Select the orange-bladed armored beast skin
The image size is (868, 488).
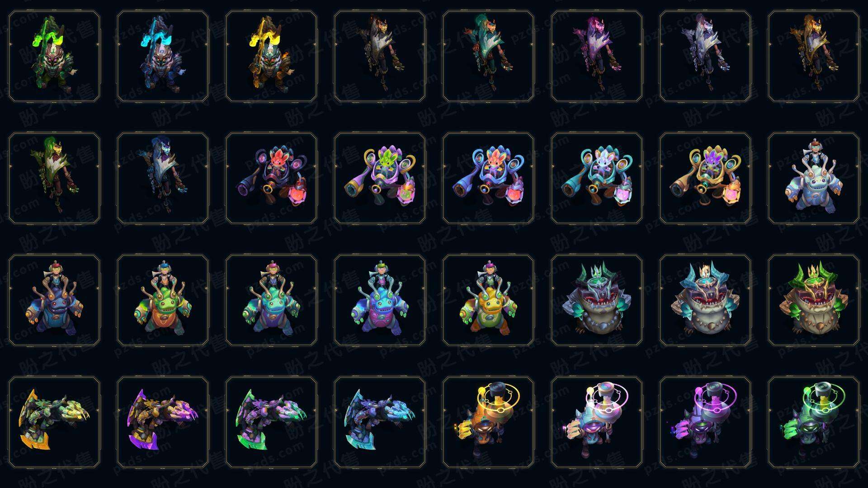[x=54, y=422]
